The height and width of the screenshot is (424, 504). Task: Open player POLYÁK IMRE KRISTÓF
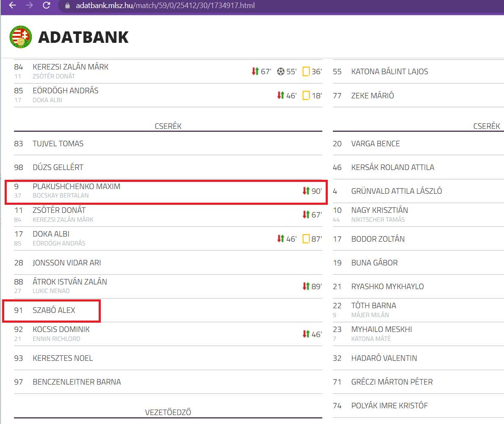tap(389, 406)
